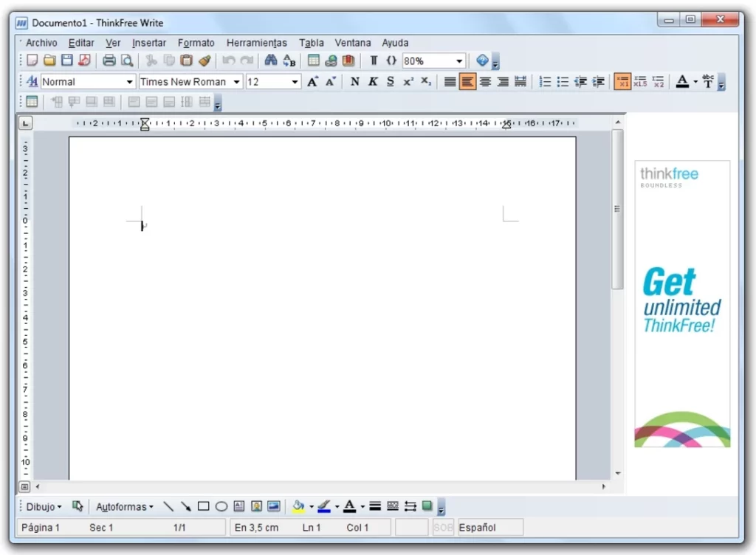Toggle italic (K) formatting
Image resolution: width=756 pixels, height=555 pixels.
(373, 82)
